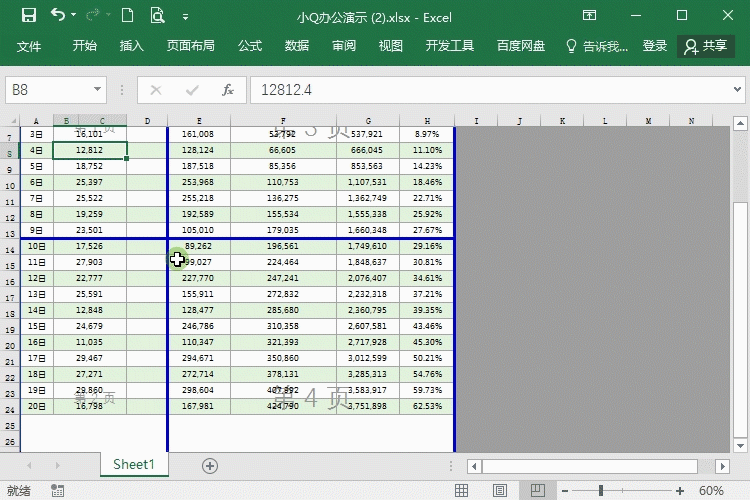Click cell containing 12,812

pos(89,150)
